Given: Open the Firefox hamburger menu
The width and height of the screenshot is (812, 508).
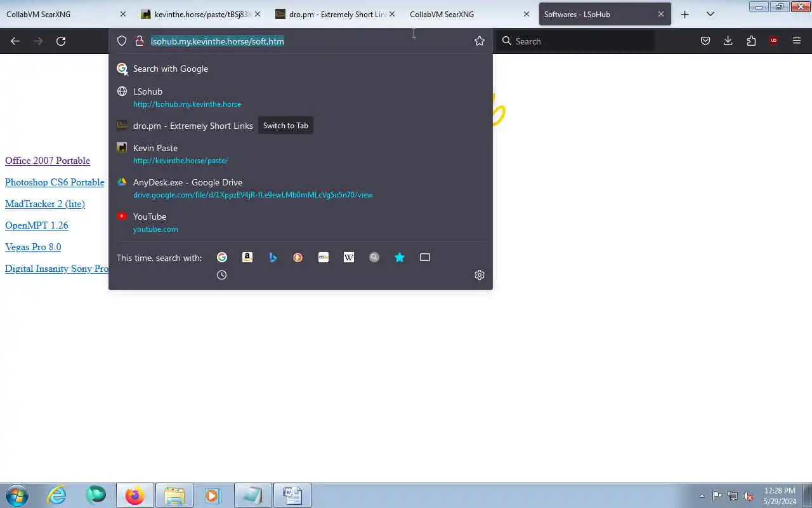Looking at the screenshot, I should tap(797, 41).
